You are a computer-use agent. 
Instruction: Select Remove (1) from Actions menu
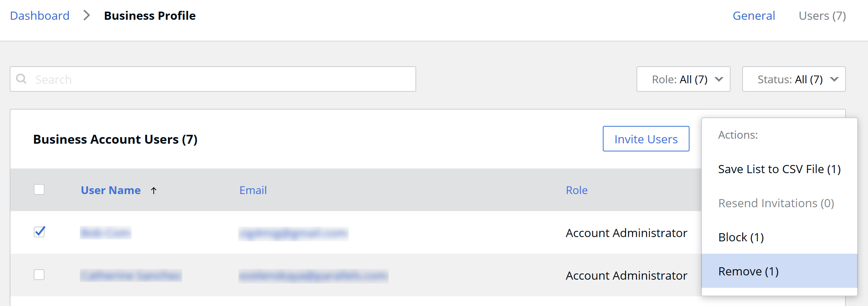click(x=748, y=271)
